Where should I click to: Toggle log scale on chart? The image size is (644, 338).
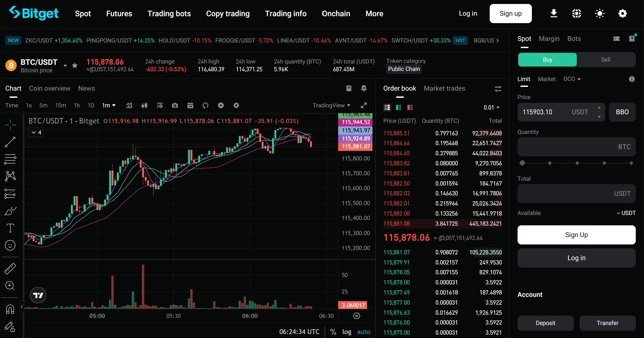pyautogui.click(x=347, y=332)
